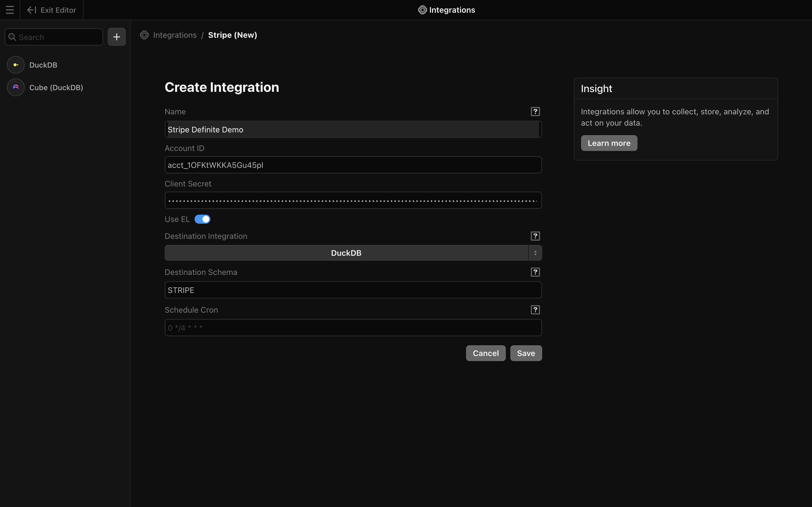The image size is (812, 507).
Task: Go to Integrations breadcrumb link
Action: pos(175,35)
